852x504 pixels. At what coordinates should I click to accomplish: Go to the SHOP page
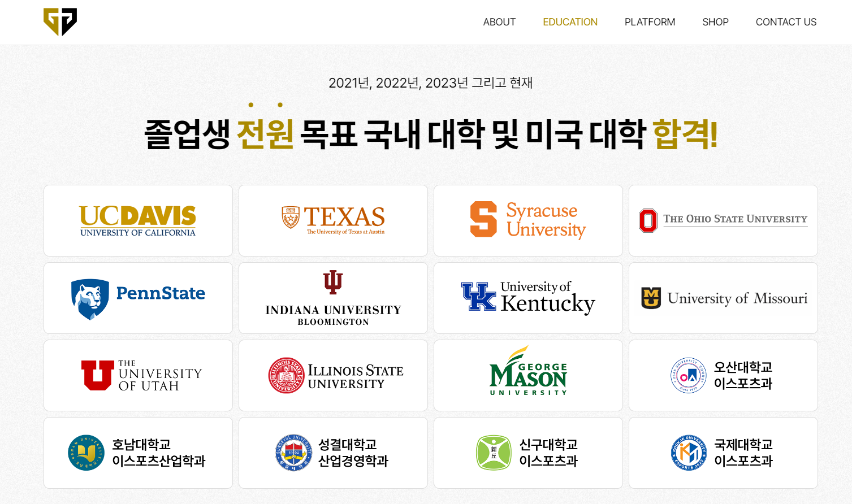pyautogui.click(x=715, y=22)
